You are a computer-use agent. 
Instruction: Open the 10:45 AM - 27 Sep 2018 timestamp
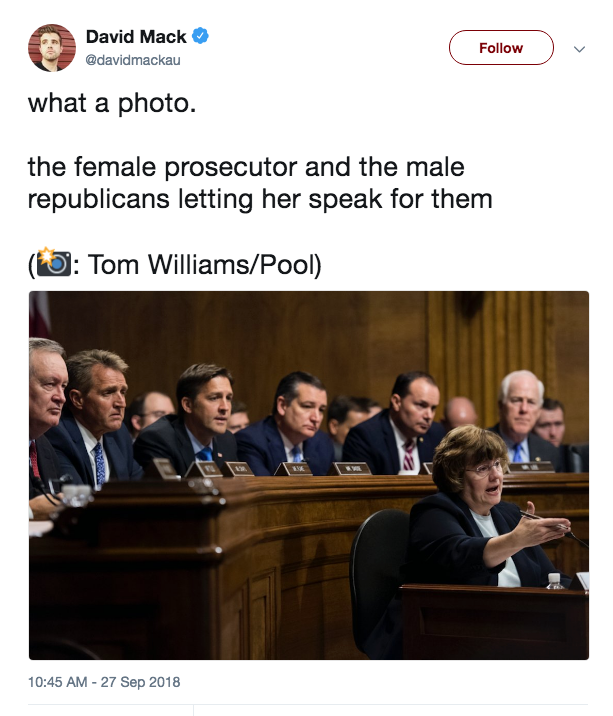point(104,682)
